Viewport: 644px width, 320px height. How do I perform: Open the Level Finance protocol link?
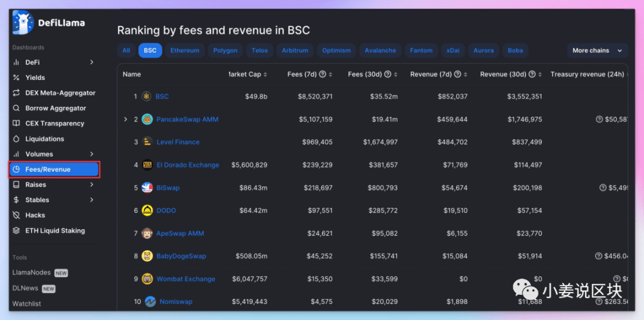point(178,142)
